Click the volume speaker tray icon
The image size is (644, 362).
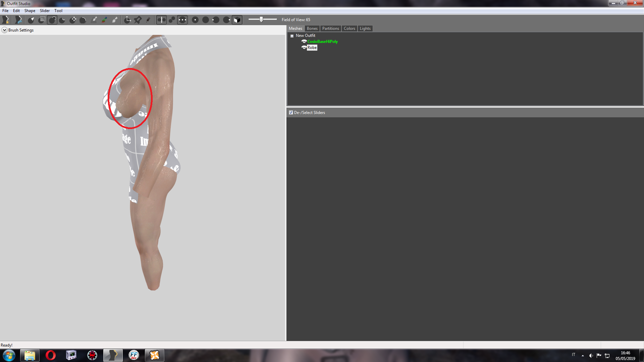pyautogui.click(x=591, y=356)
